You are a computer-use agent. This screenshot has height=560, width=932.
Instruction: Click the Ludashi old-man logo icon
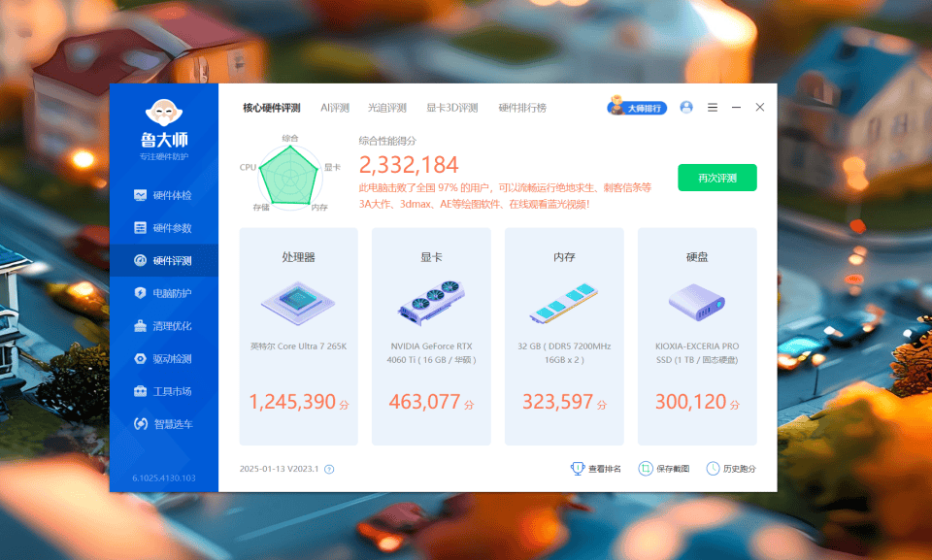163,112
